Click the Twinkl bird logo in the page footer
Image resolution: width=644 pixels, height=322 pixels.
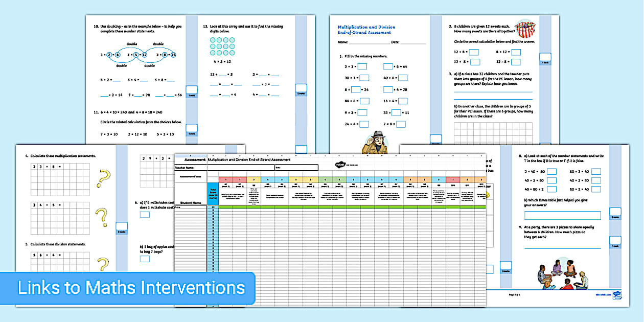[x=615, y=295]
